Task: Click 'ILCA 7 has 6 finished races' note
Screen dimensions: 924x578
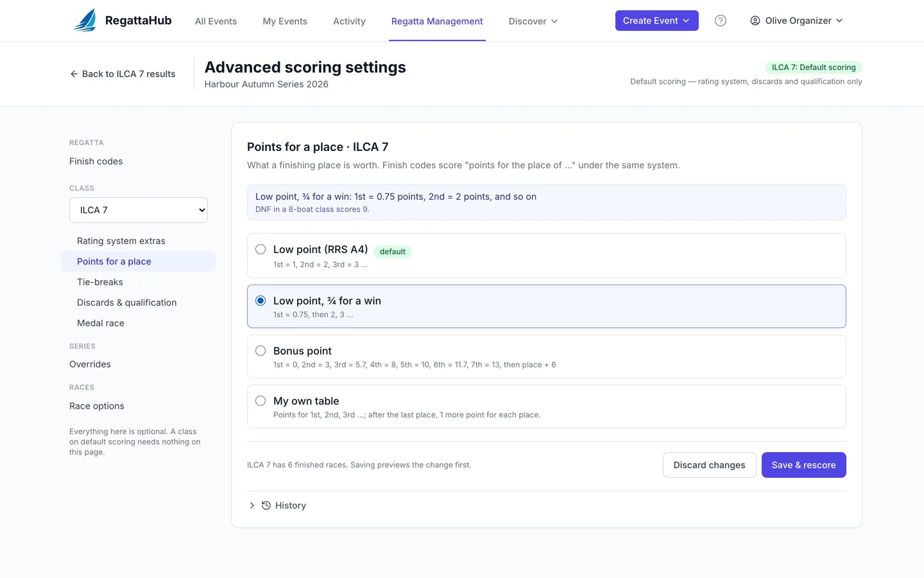Action: click(x=359, y=465)
